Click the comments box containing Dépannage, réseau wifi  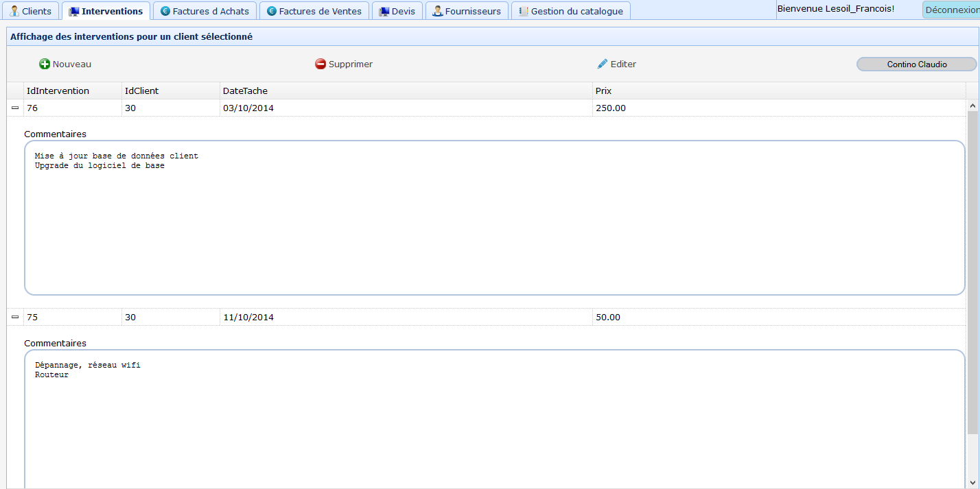pyautogui.click(x=495, y=419)
